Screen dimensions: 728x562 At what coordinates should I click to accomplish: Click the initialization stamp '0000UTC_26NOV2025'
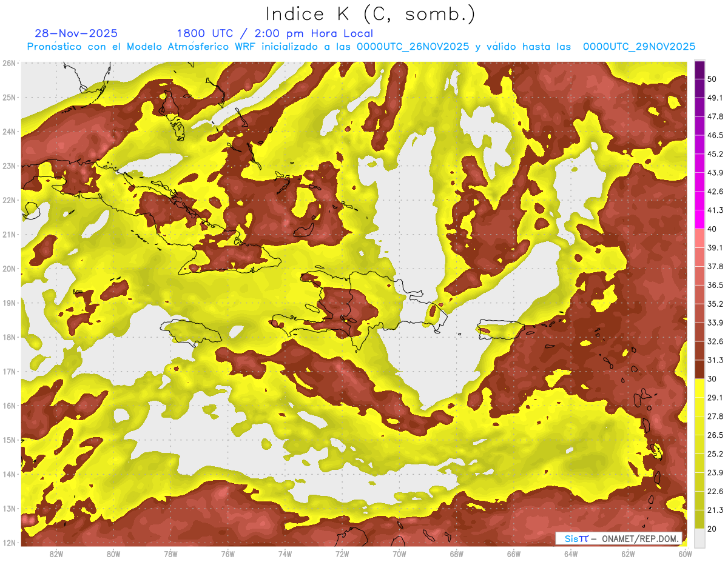click(x=413, y=47)
